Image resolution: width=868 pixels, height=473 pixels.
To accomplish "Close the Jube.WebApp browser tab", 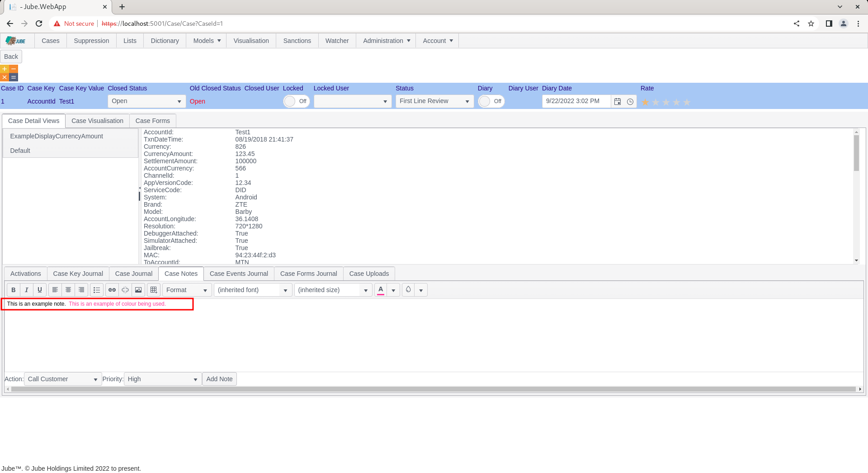I will 105,7.
